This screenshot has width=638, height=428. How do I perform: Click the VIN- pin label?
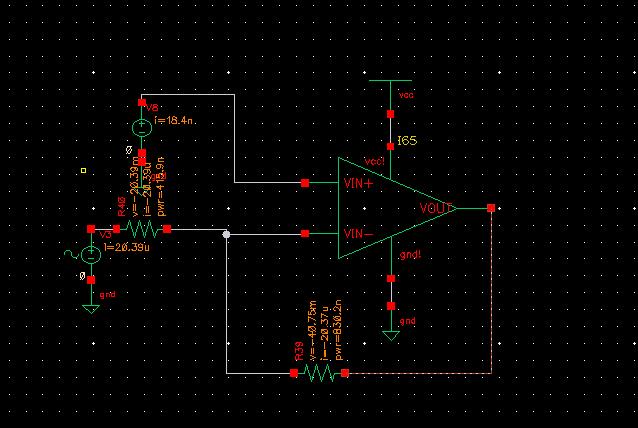tap(358, 234)
